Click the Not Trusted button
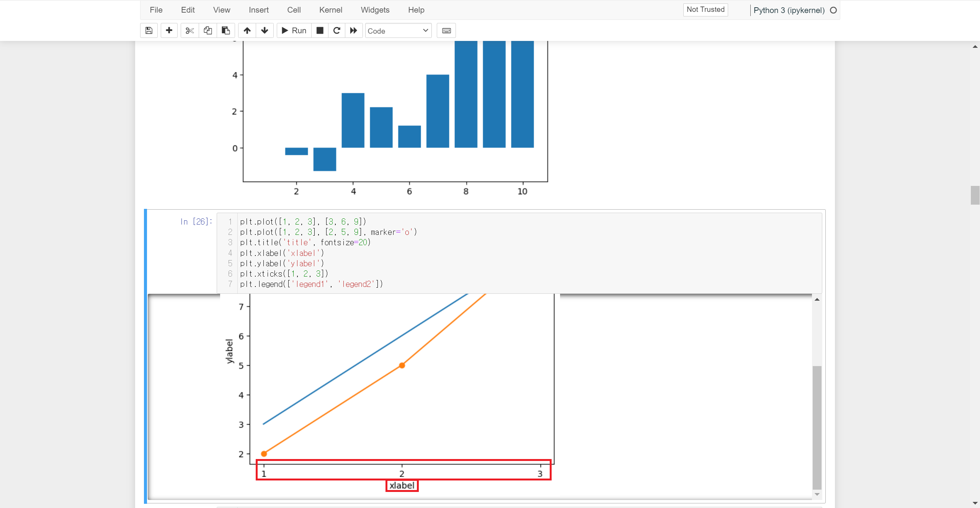Viewport: 980px width, 508px height. point(705,10)
